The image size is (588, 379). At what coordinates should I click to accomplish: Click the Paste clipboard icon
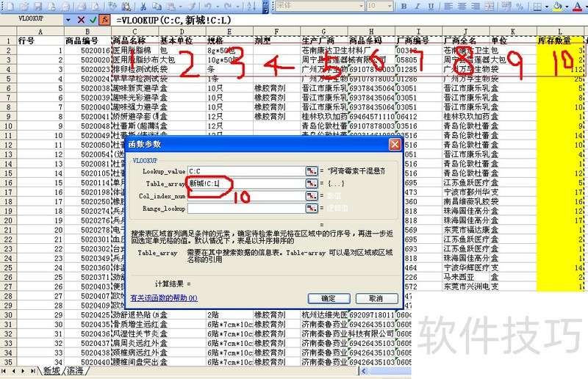coord(171,7)
